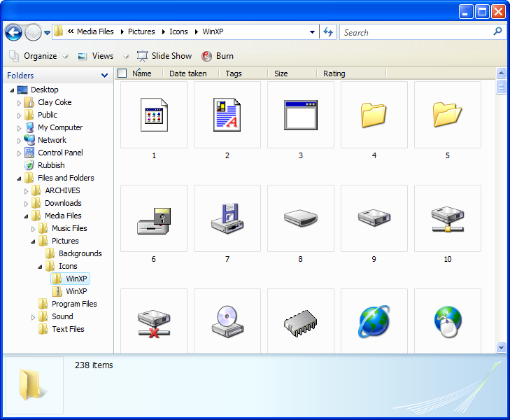Click the scroll down arrow
The image size is (510, 420).
(501, 347)
